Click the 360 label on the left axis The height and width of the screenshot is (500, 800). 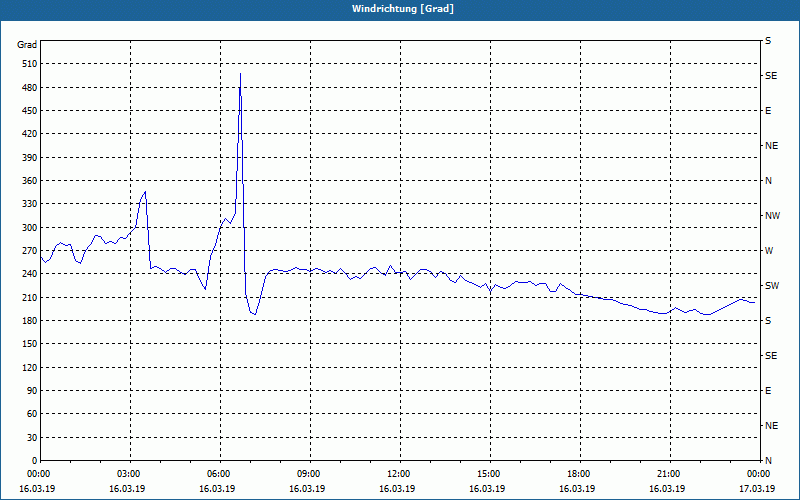(30, 181)
